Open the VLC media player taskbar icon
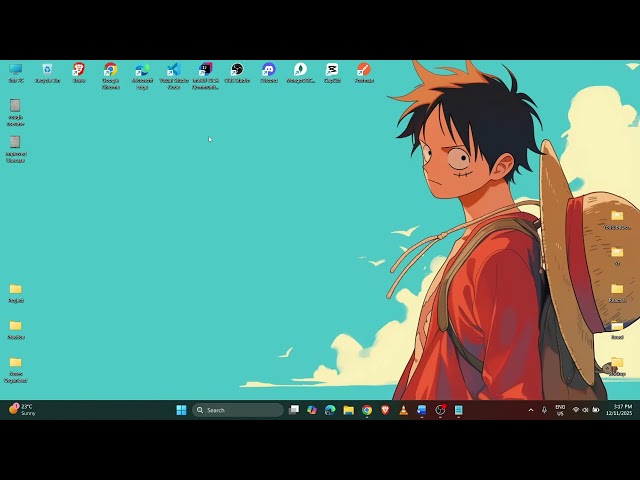This screenshot has width=640, height=480. [x=403, y=410]
